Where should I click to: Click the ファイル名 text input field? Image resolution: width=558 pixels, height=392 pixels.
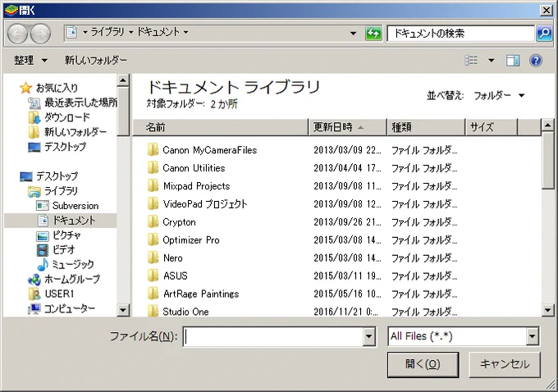(273, 336)
